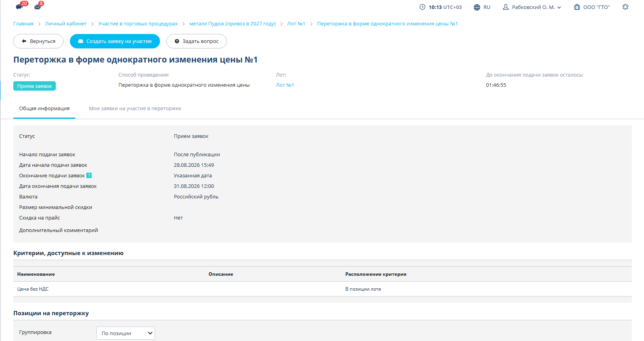Click the start date 28.08.2026 15:49
Screen dimensions: 644x341
pyautogui.click(x=194, y=165)
